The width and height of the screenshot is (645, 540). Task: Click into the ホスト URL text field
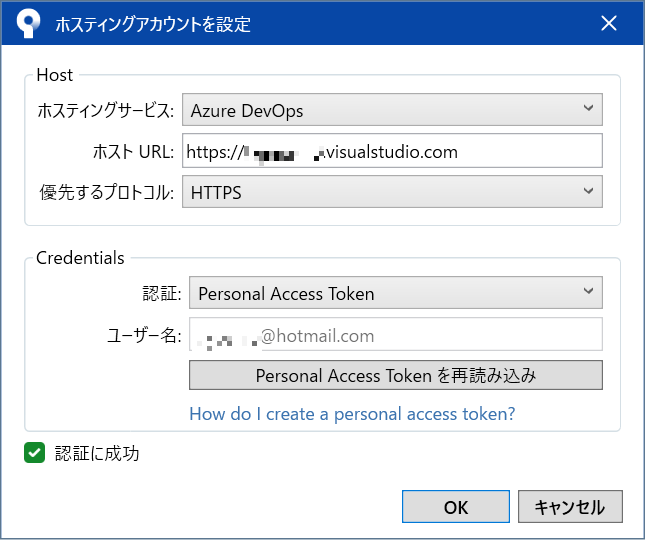click(x=392, y=152)
